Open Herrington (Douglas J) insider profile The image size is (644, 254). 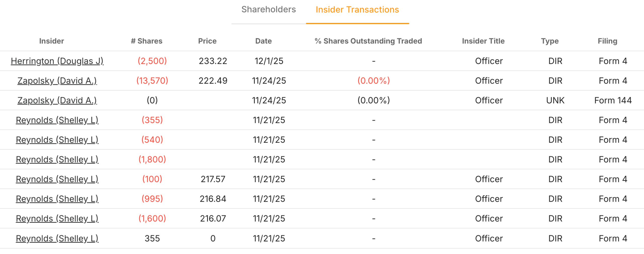[57, 61]
